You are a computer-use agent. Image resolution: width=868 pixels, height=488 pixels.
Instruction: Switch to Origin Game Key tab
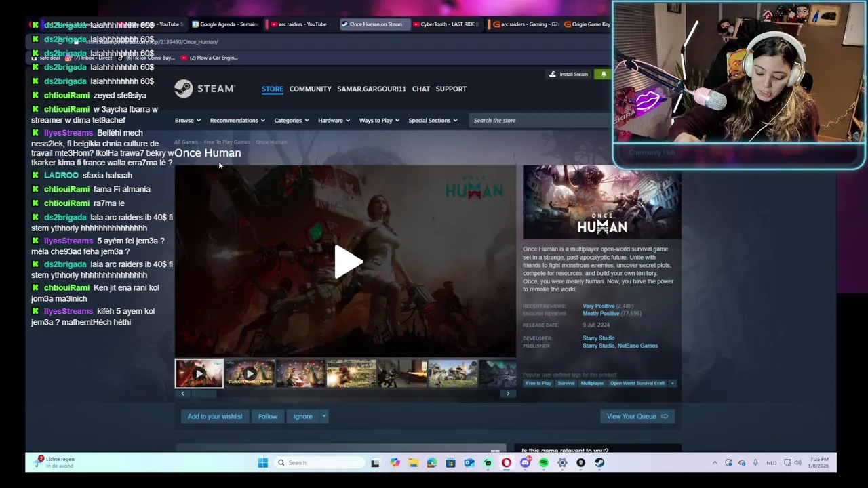point(587,24)
